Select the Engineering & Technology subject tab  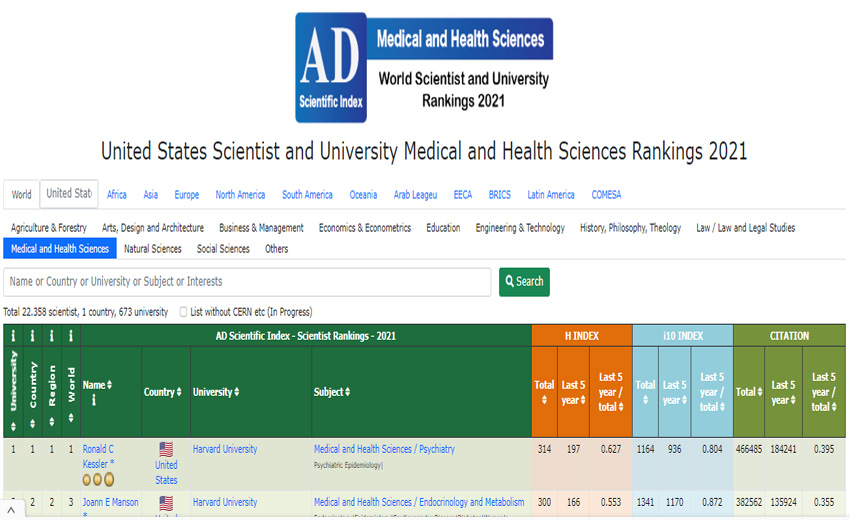pos(520,228)
